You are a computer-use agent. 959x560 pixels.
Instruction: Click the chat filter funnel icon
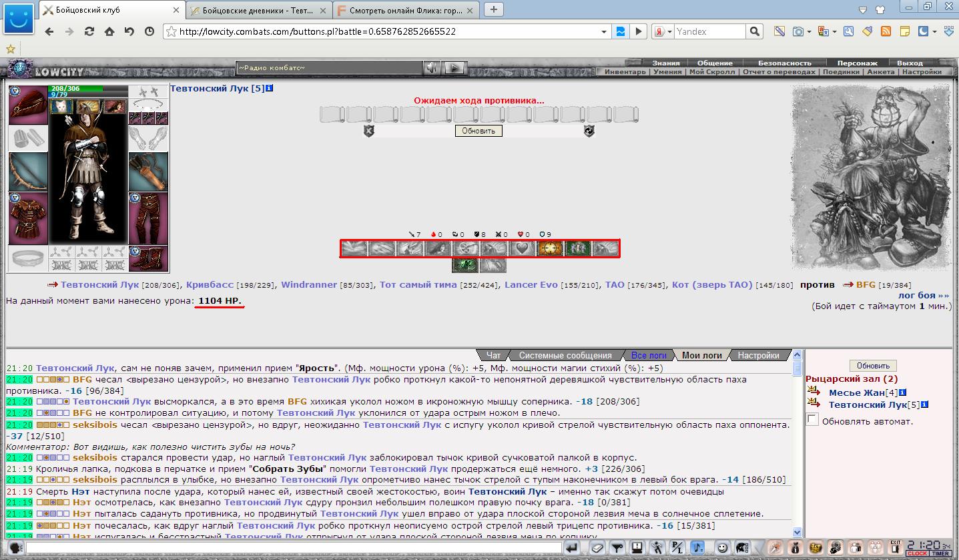click(618, 548)
